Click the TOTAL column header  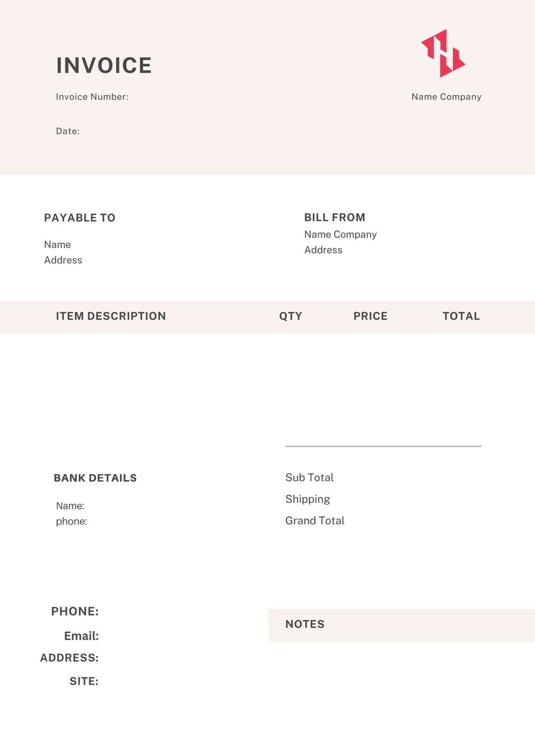[x=461, y=316]
